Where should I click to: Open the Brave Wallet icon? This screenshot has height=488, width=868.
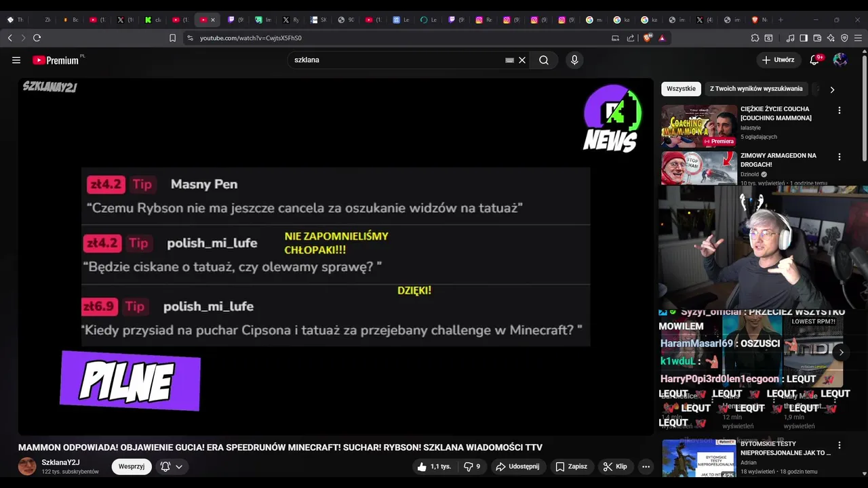click(817, 38)
